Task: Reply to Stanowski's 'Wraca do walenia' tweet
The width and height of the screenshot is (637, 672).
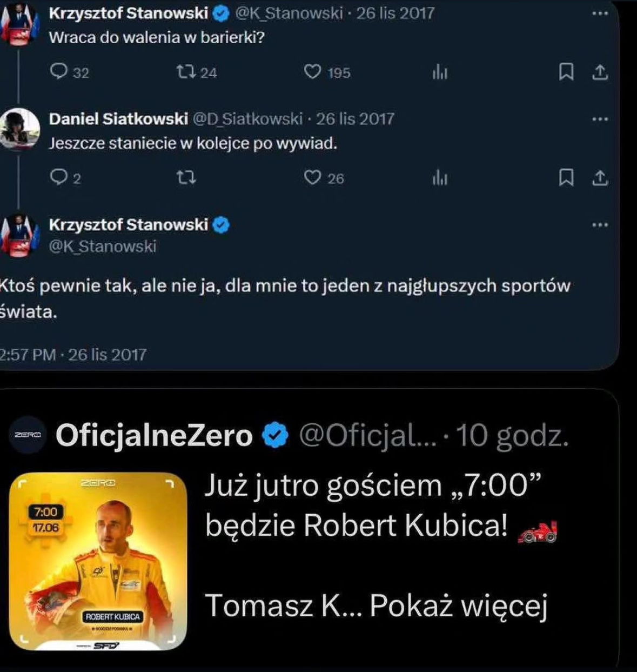Action: coord(58,71)
